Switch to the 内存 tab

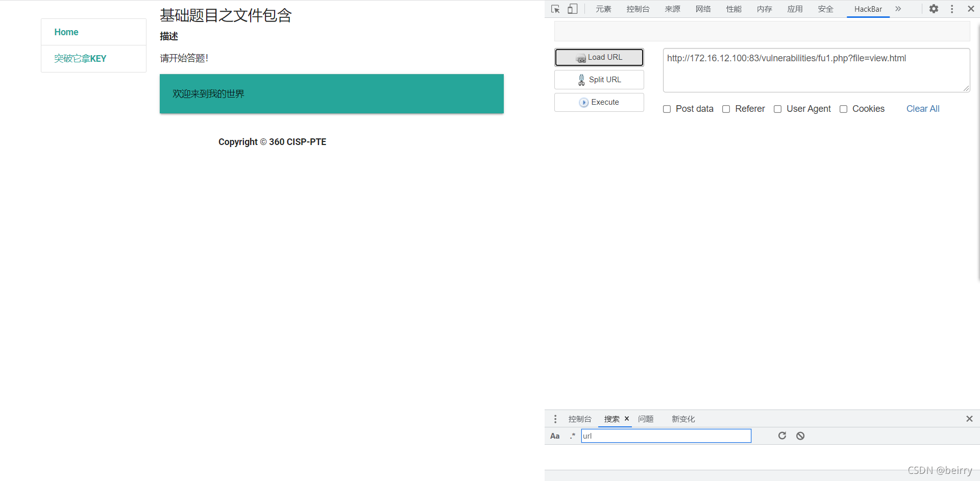pos(764,9)
